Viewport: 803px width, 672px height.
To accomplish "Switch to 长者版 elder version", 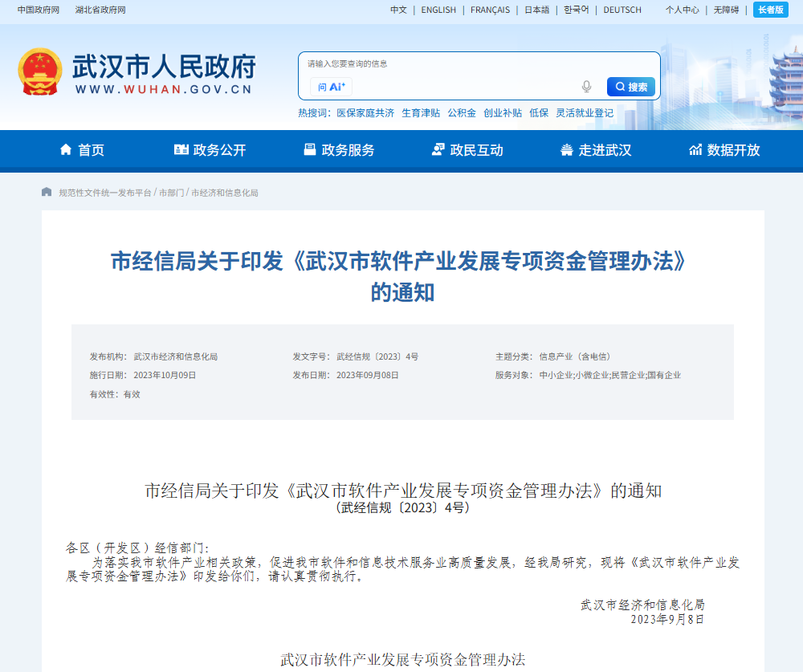I will tap(772, 10).
